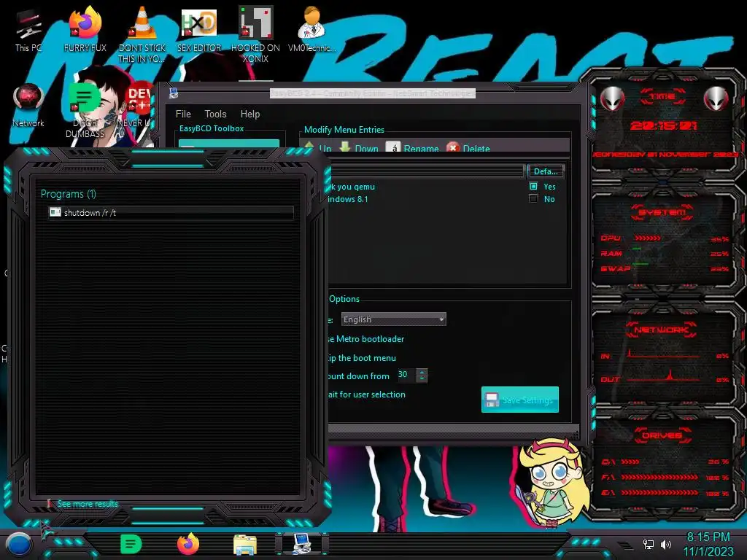The image size is (747, 560).
Task: Open File Explorer from the taskbar
Action: (245, 545)
